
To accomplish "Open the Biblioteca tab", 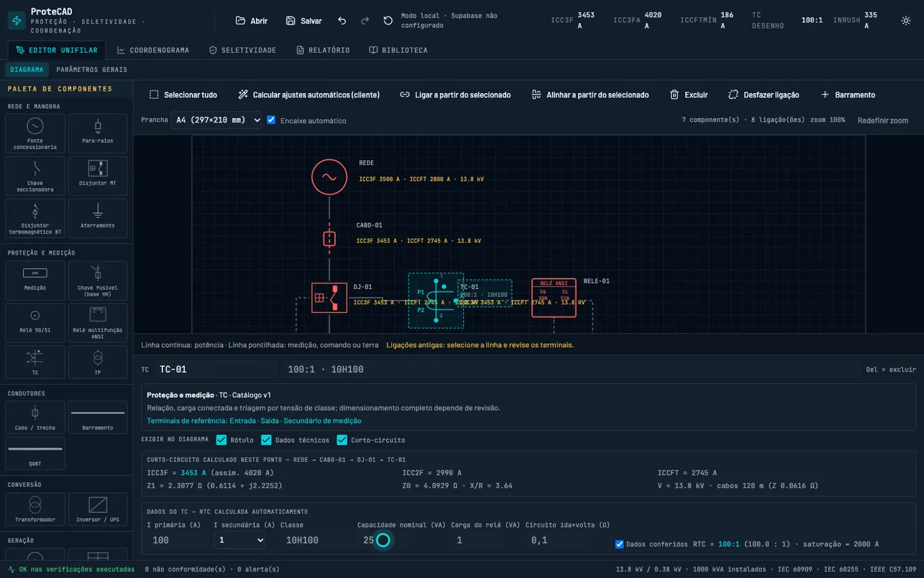I will click(398, 50).
